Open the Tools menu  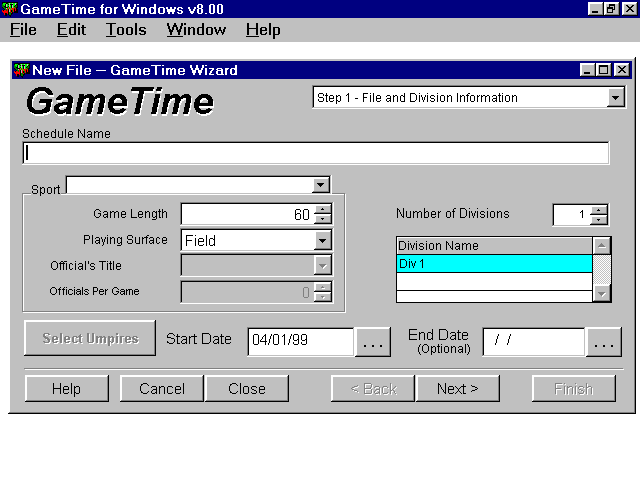126,30
